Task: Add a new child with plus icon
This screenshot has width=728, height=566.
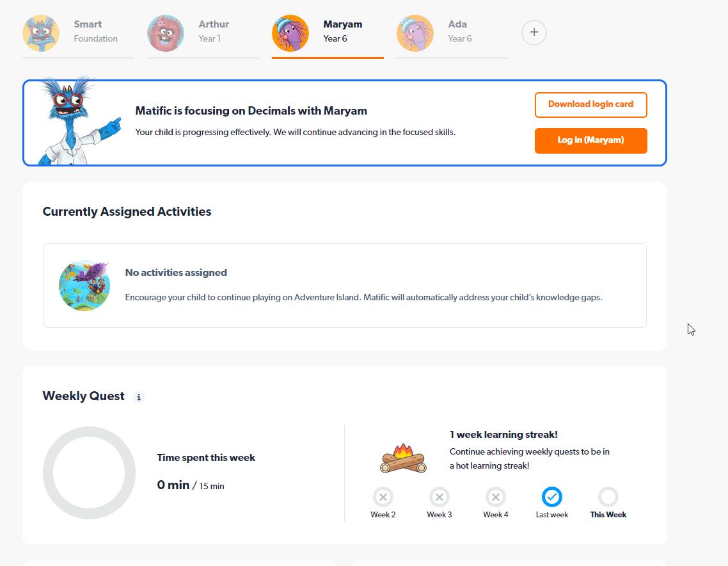Action: click(534, 33)
